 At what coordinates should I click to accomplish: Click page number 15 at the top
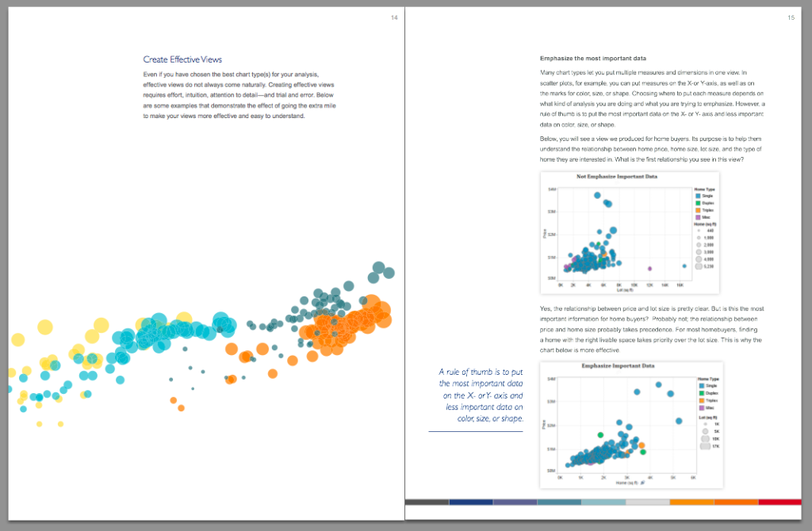pos(791,17)
